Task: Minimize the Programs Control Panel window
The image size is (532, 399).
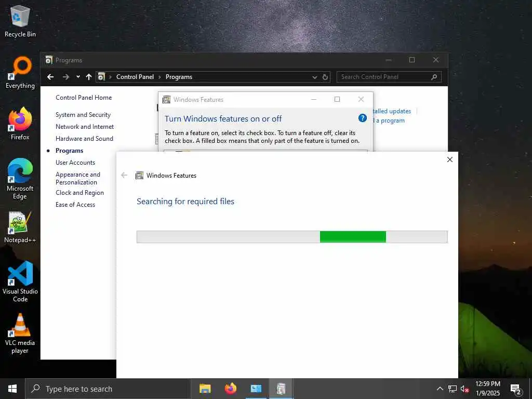Action: pyautogui.click(x=389, y=60)
